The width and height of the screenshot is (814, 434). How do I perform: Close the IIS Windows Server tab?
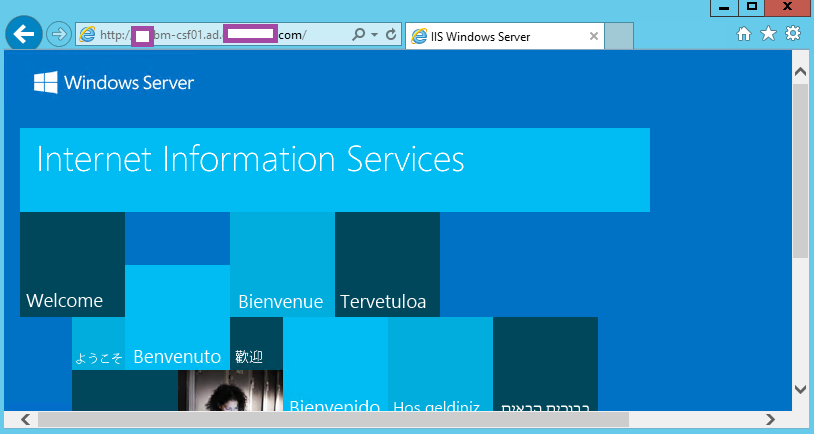click(x=594, y=36)
